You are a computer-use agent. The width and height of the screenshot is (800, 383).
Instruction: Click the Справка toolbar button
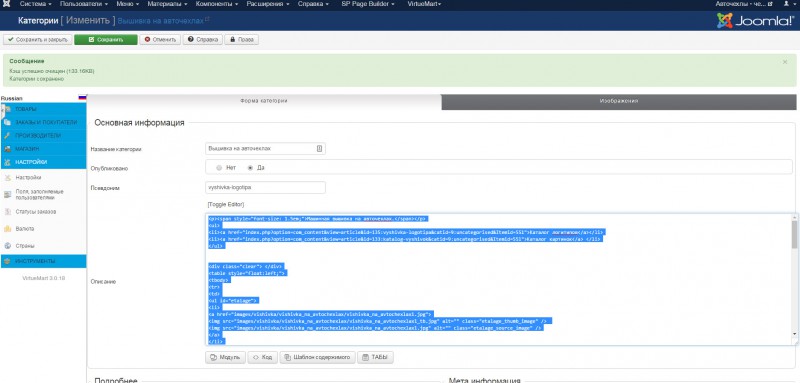[203, 40]
